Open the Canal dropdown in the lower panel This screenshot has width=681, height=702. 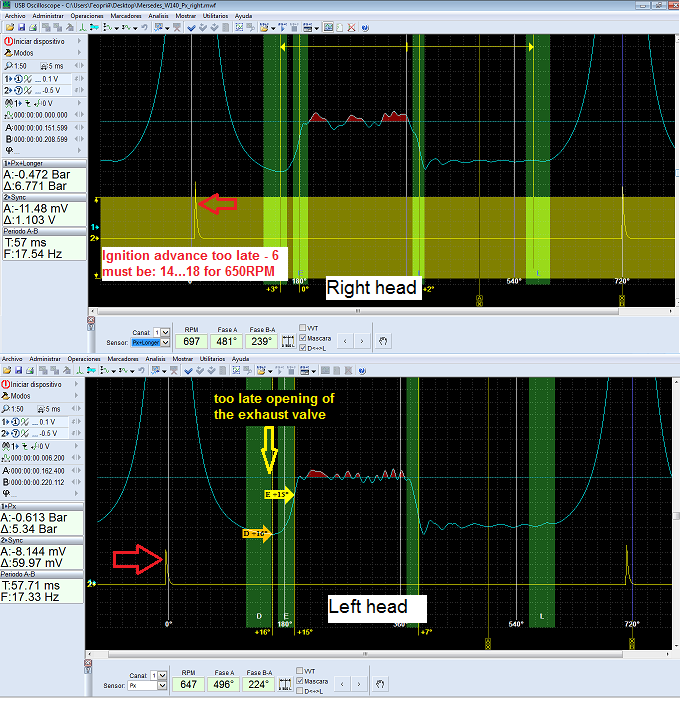pyautogui.click(x=163, y=675)
